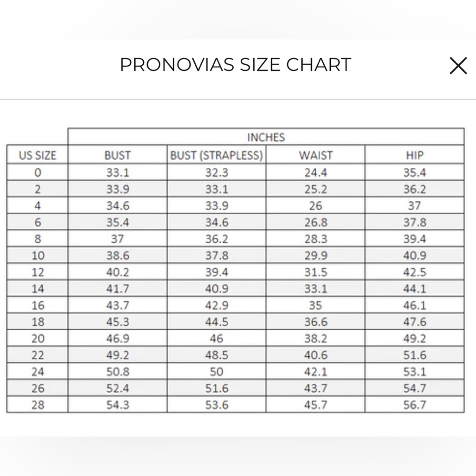Image resolution: width=476 pixels, height=476 pixels.
Task: Close the Pronovias size chart popup
Action: pyautogui.click(x=458, y=66)
